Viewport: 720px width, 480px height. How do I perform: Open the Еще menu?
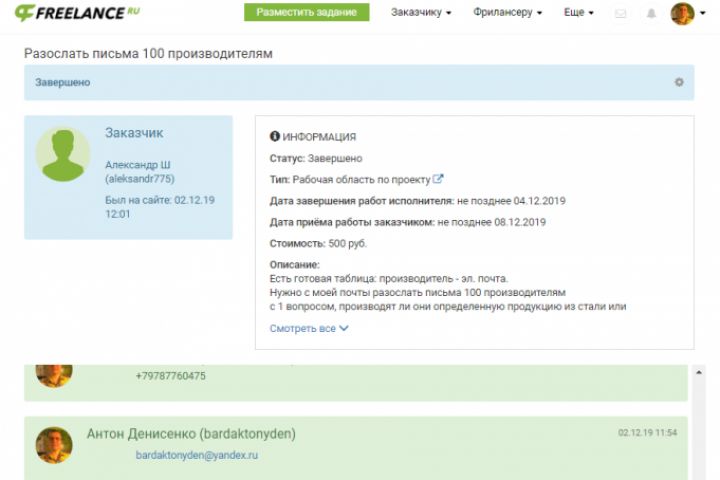click(x=579, y=12)
